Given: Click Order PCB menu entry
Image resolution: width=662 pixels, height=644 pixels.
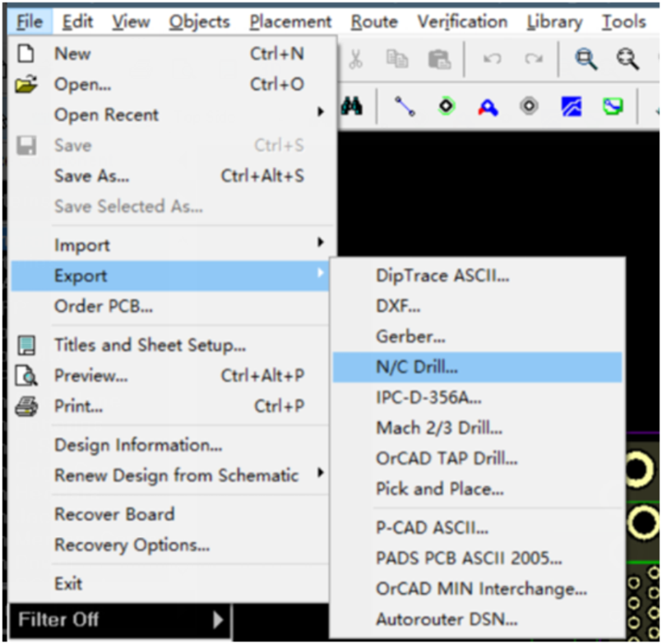Looking at the screenshot, I should click(104, 307).
